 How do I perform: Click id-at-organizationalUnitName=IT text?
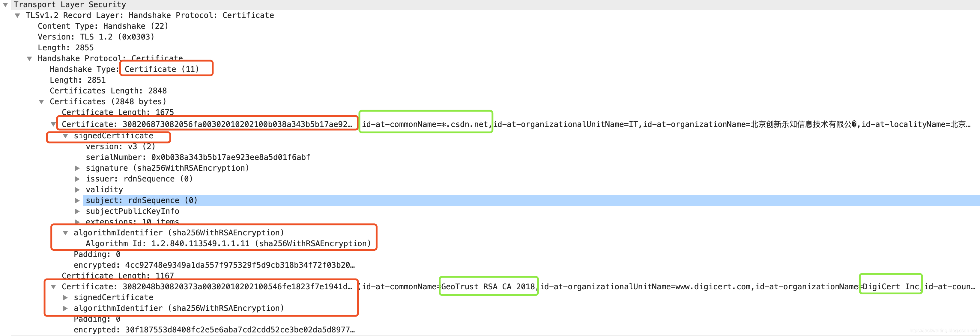coord(565,124)
